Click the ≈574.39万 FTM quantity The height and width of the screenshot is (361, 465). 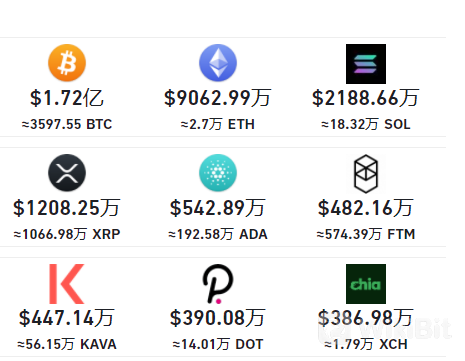[366, 234]
